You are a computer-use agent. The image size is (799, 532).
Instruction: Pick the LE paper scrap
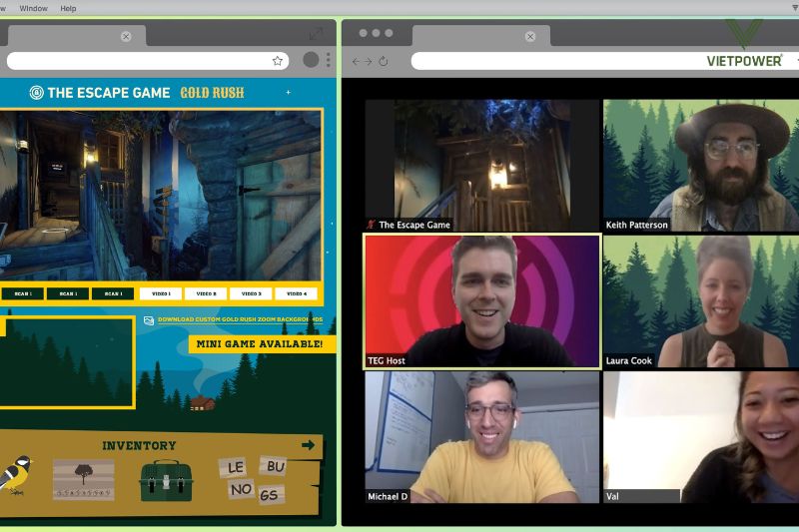[x=235, y=467]
